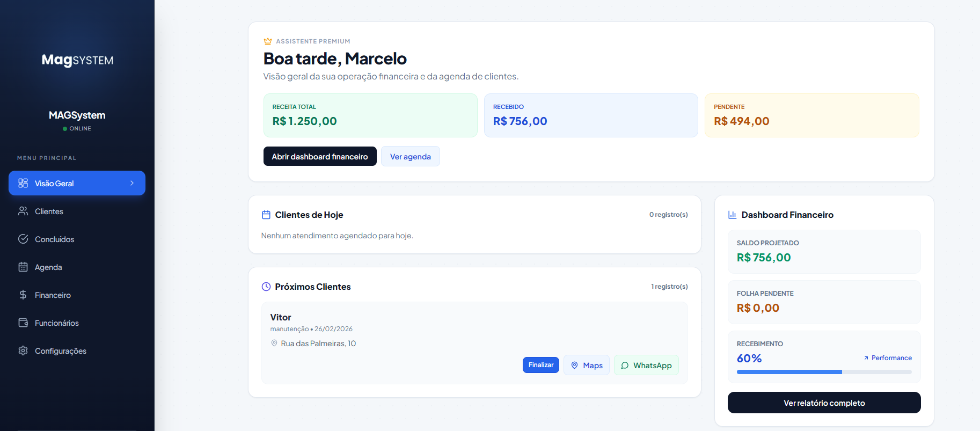The width and height of the screenshot is (980, 431).
Task: Click the Ver agenda button
Action: (410, 156)
